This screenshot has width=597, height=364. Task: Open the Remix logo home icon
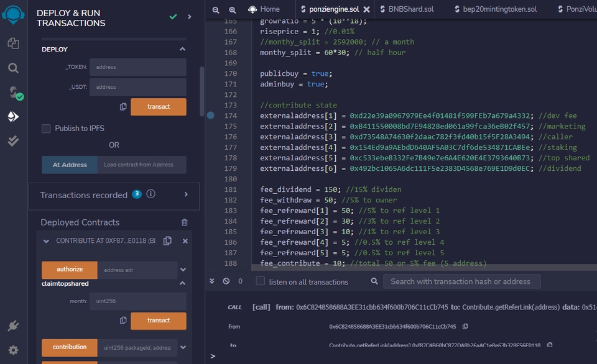click(13, 15)
